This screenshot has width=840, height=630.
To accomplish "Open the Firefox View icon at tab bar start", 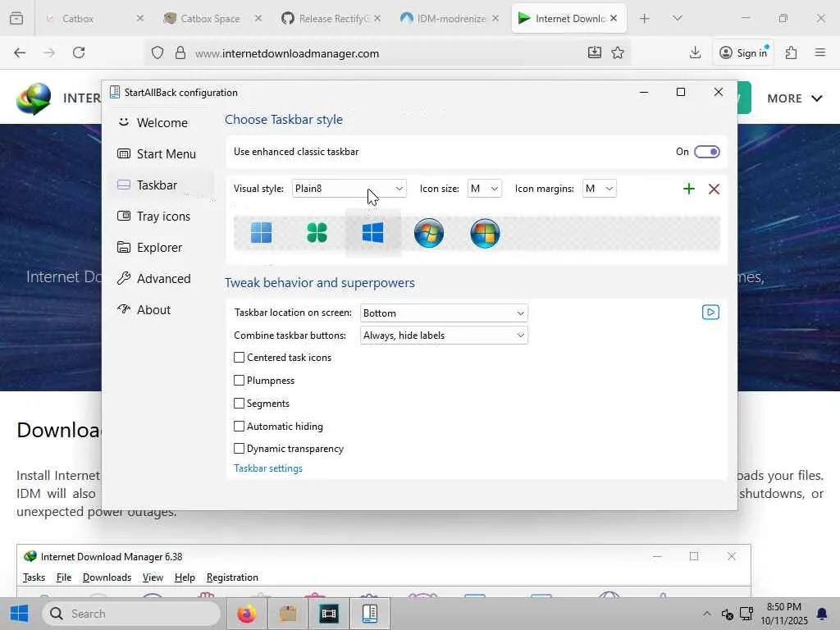I will pos(16,18).
